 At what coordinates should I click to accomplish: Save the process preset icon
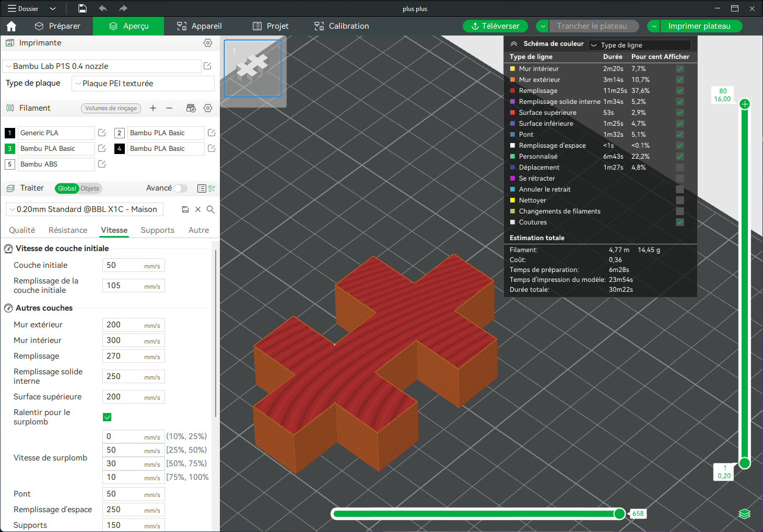pos(185,209)
